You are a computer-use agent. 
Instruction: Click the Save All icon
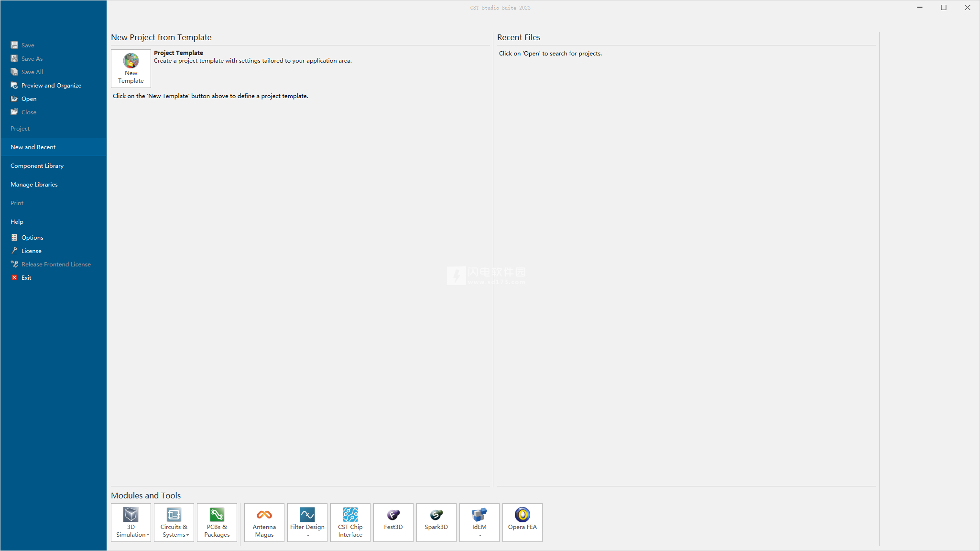click(x=14, y=72)
